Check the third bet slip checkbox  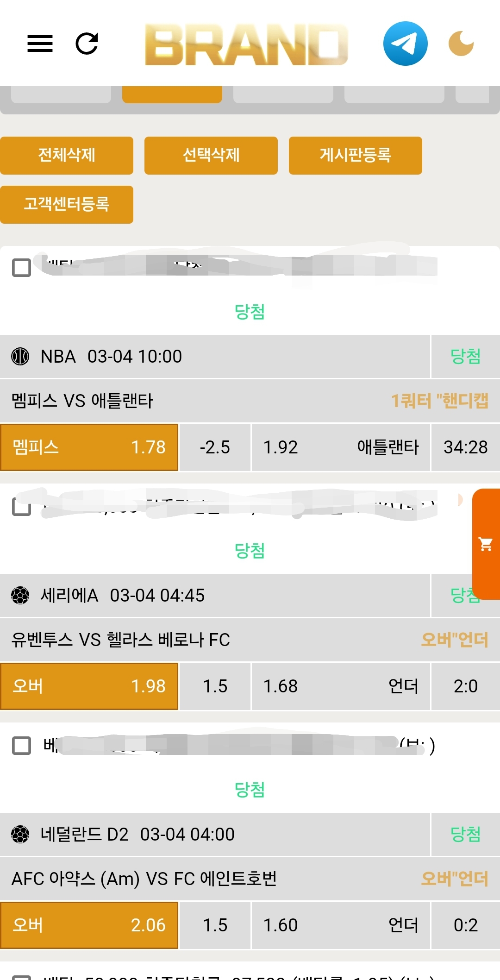[x=21, y=746]
